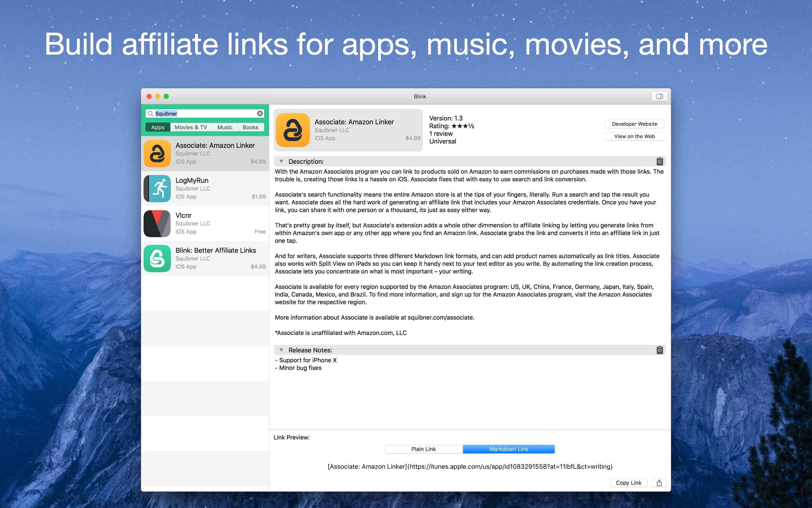Click the Link Preview label
The height and width of the screenshot is (508, 812).
point(291,438)
